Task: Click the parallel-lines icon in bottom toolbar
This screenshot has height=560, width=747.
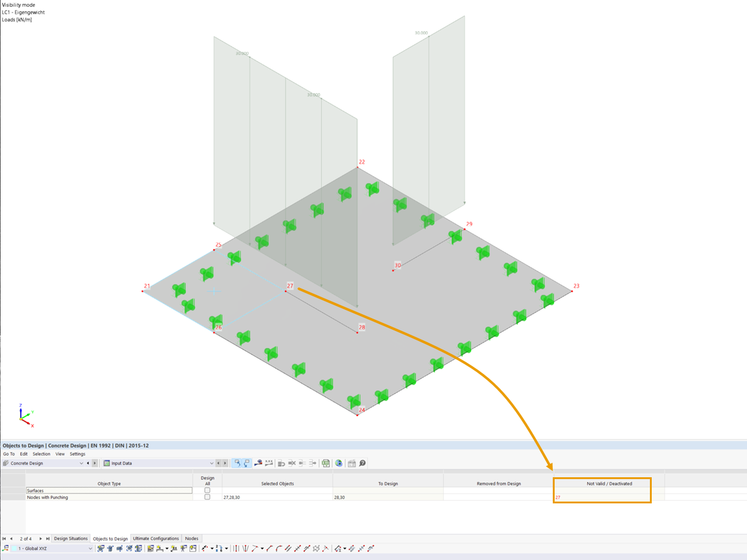Action: pyautogui.click(x=236, y=548)
